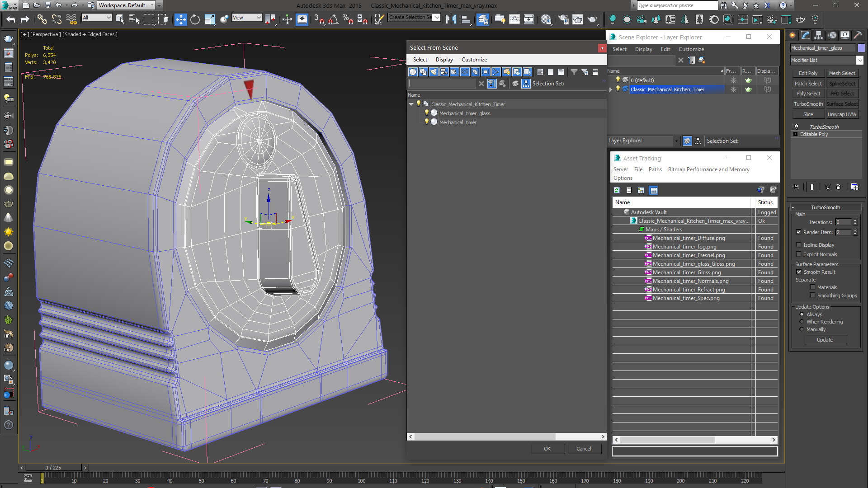
Task: Toggle the Layer Explorer toolbar icon
Action: pyautogui.click(x=483, y=19)
